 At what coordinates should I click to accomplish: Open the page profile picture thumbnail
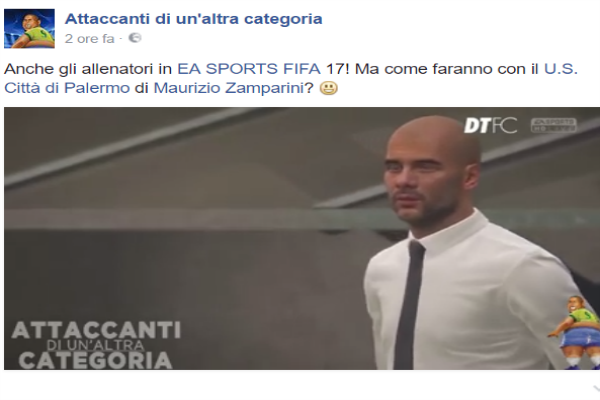[x=29, y=28]
